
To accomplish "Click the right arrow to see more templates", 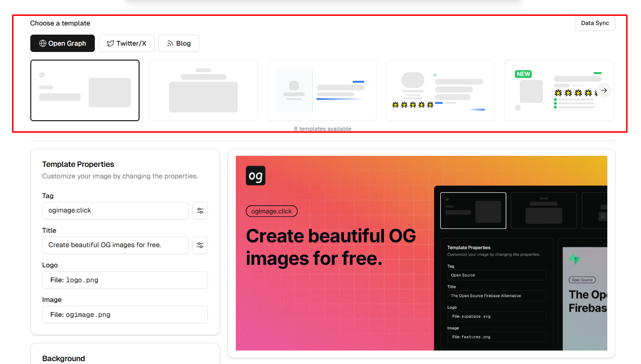I will [604, 90].
